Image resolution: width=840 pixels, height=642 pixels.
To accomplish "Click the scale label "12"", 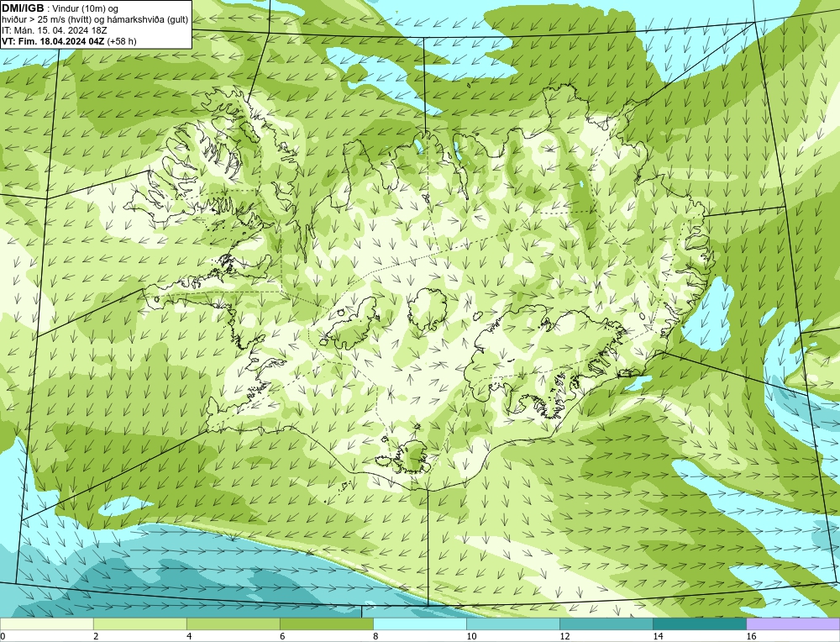I will pos(564,636).
